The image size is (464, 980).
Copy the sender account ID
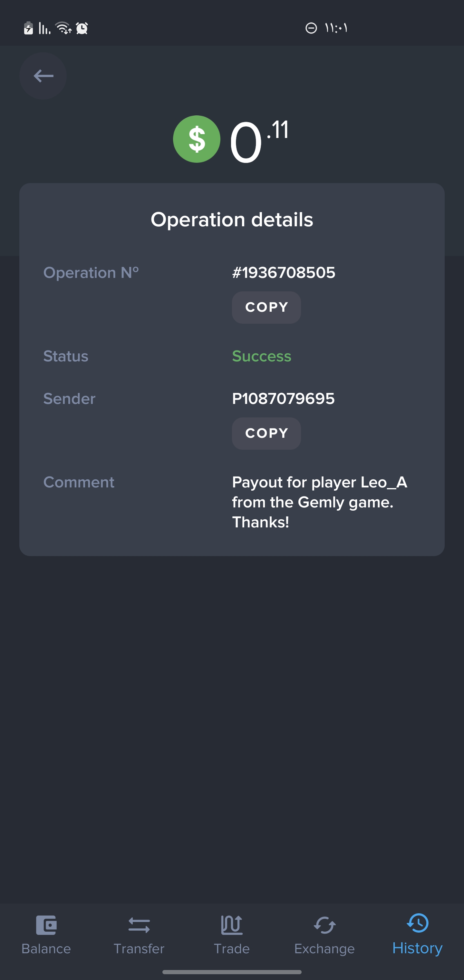(x=266, y=433)
